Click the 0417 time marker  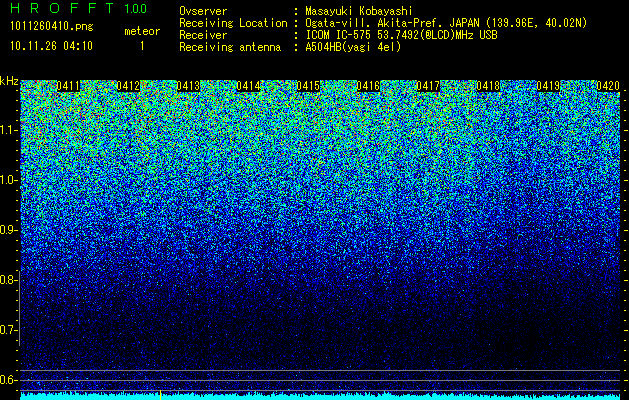(428, 86)
